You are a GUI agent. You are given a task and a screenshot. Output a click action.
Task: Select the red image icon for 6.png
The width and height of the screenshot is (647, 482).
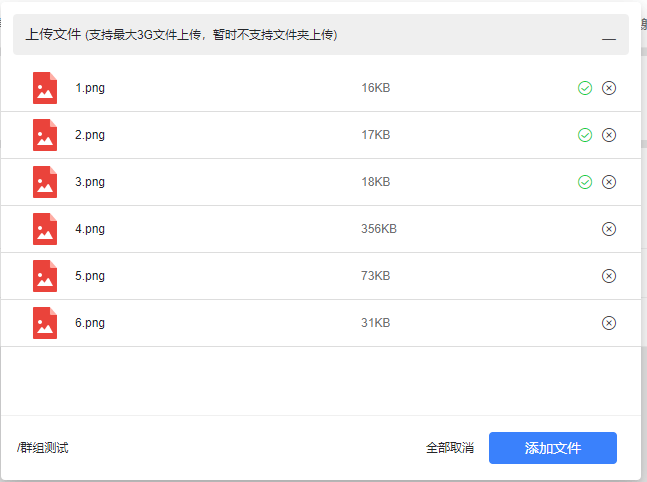click(44, 323)
